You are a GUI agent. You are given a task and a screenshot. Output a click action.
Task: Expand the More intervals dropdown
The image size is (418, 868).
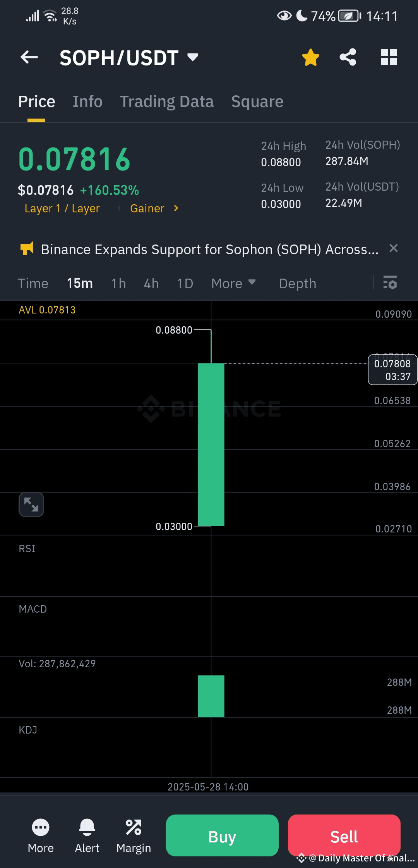click(233, 284)
